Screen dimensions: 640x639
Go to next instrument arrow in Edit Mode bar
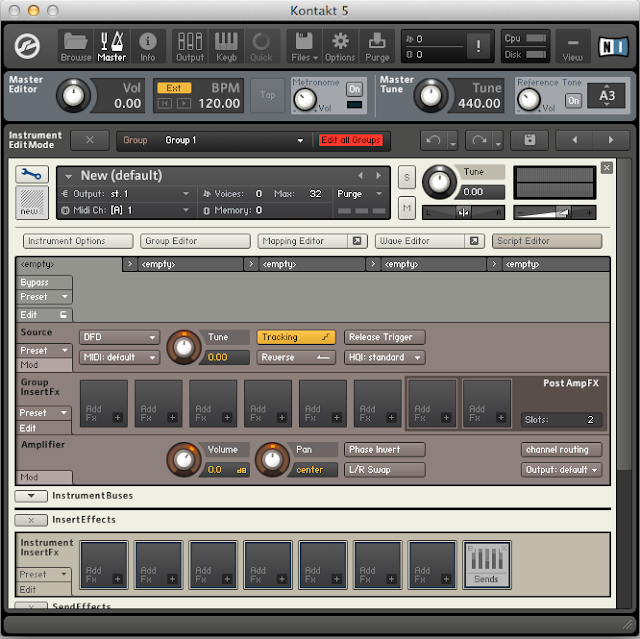click(x=611, y=140)
